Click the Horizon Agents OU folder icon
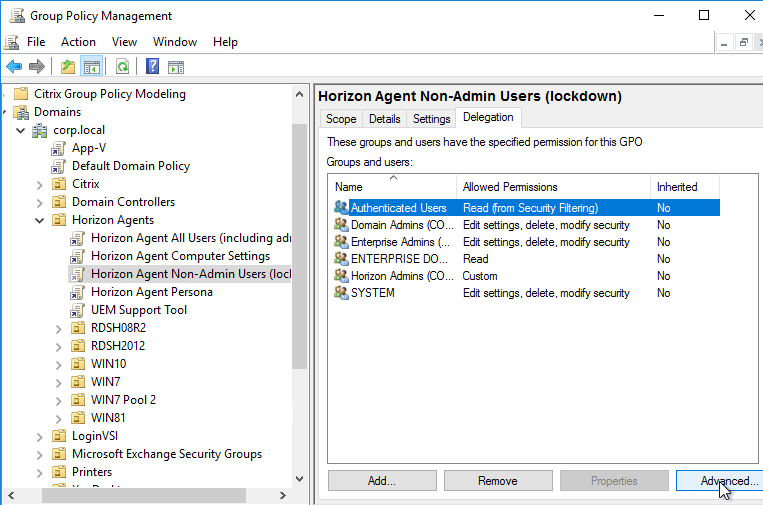Screen dimensions: 763x505 point(59,220)
